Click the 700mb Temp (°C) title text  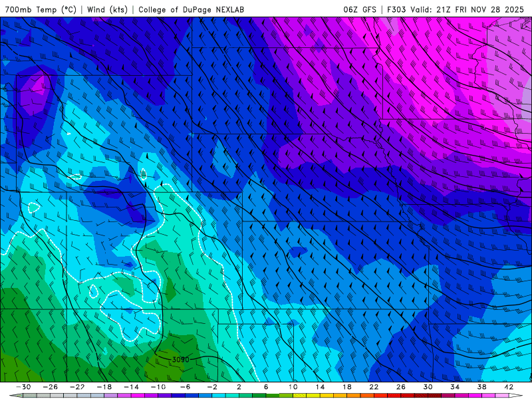tap(41, 9)
